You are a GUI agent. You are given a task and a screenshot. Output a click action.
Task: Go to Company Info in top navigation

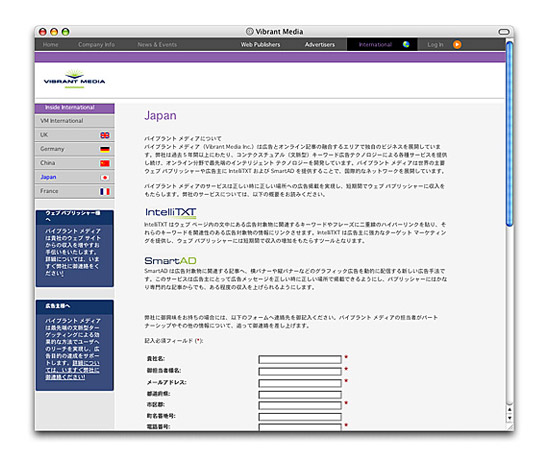point(96,45)
